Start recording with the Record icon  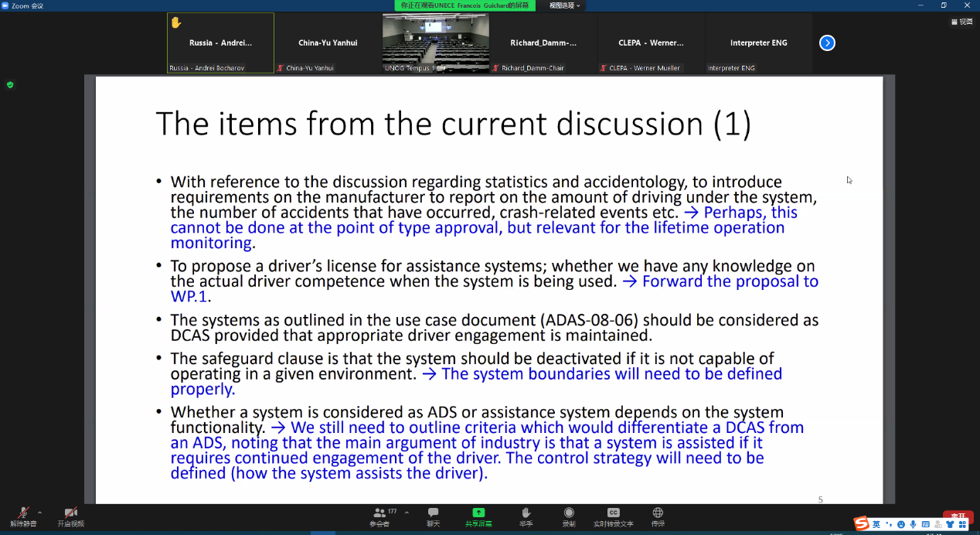(x=569, y=516)
